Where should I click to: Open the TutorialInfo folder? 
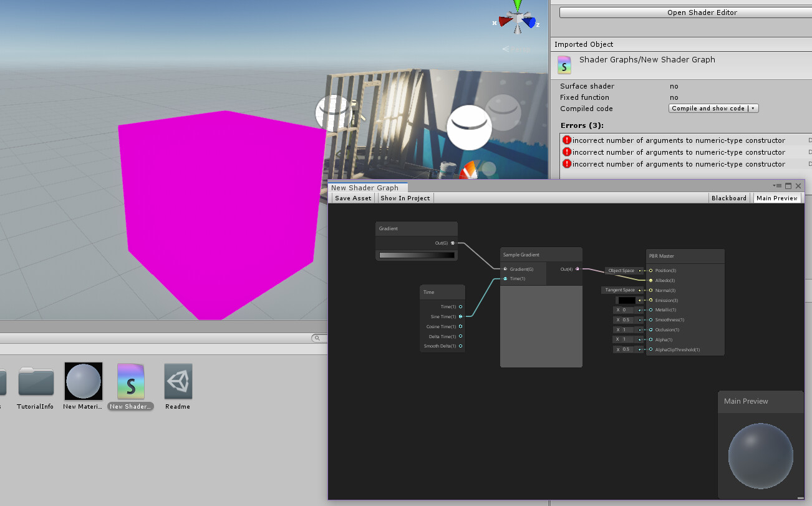click(x=36, y=381)
